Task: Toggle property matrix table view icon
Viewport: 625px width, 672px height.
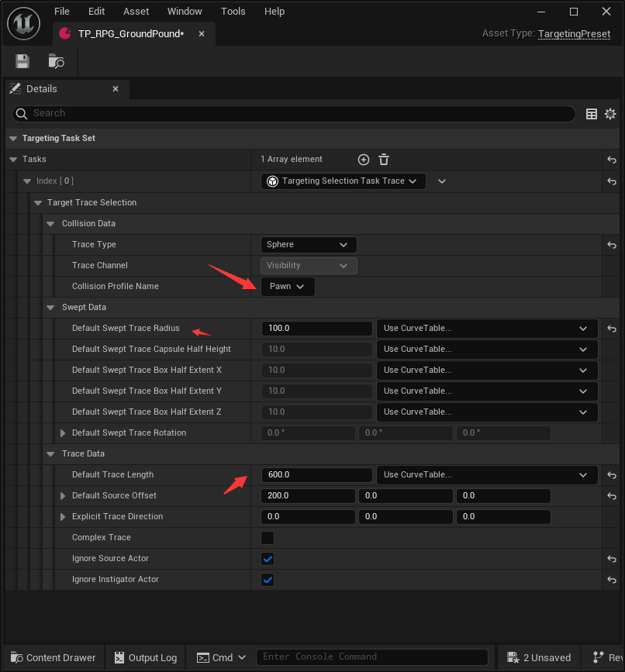Action: [591, 114]
